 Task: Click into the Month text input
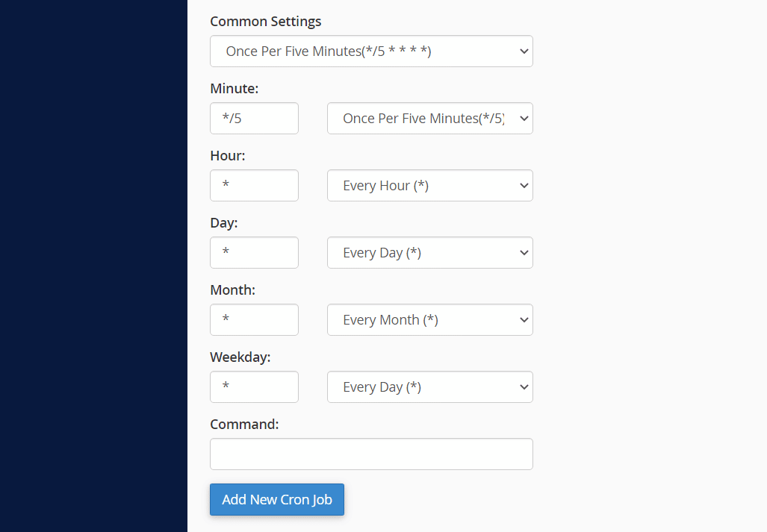(x=254, y=320)
